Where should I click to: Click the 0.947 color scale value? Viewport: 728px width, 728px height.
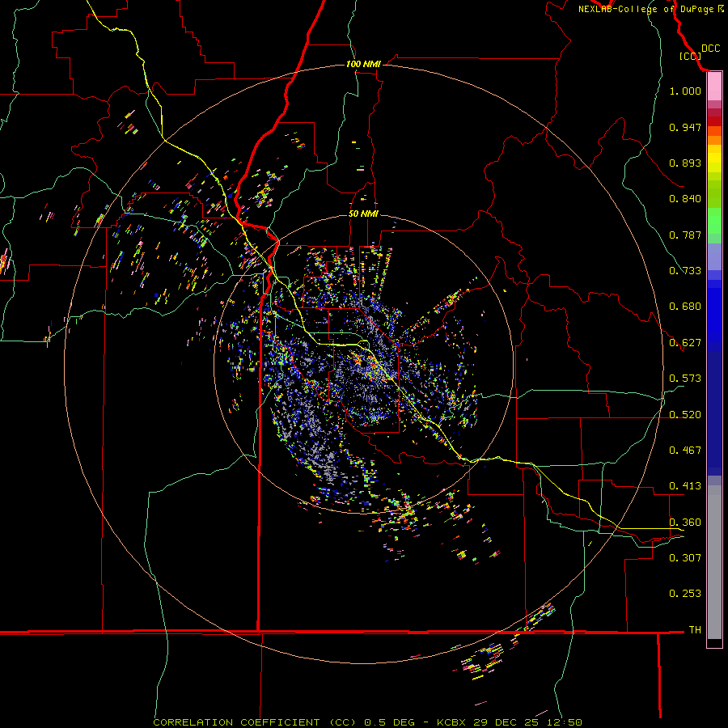pos(685,127)
